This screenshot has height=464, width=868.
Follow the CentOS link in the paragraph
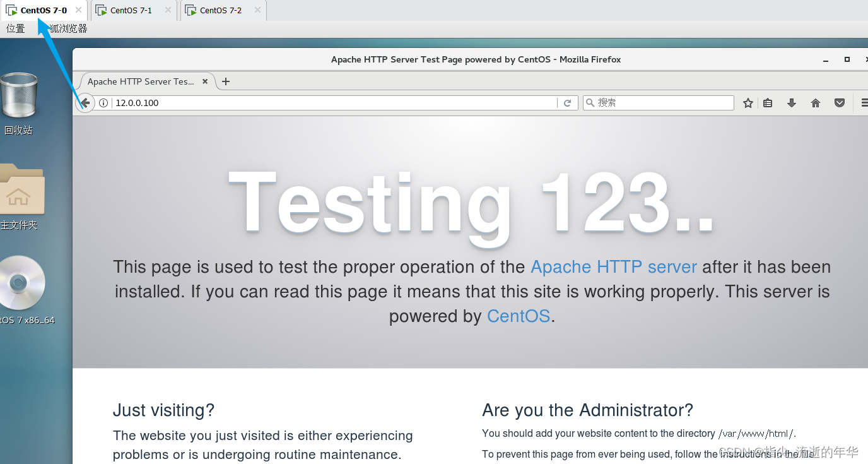click(519, 316)
